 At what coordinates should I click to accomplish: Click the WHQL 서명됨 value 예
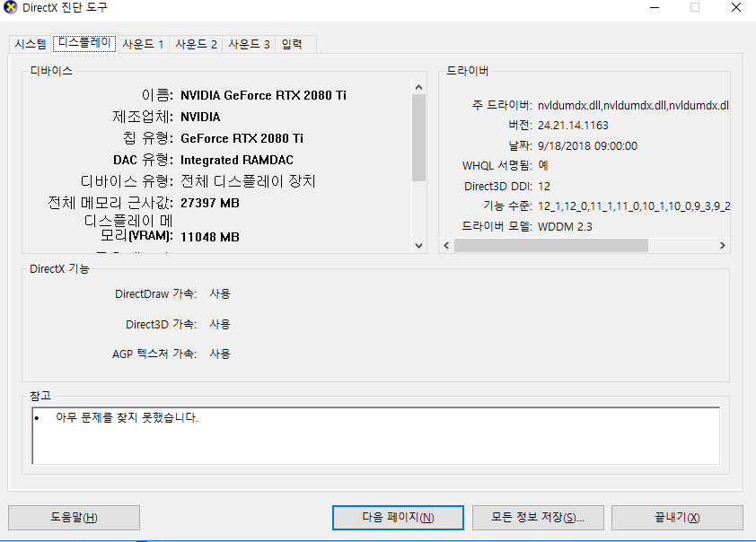coord(543,166)
